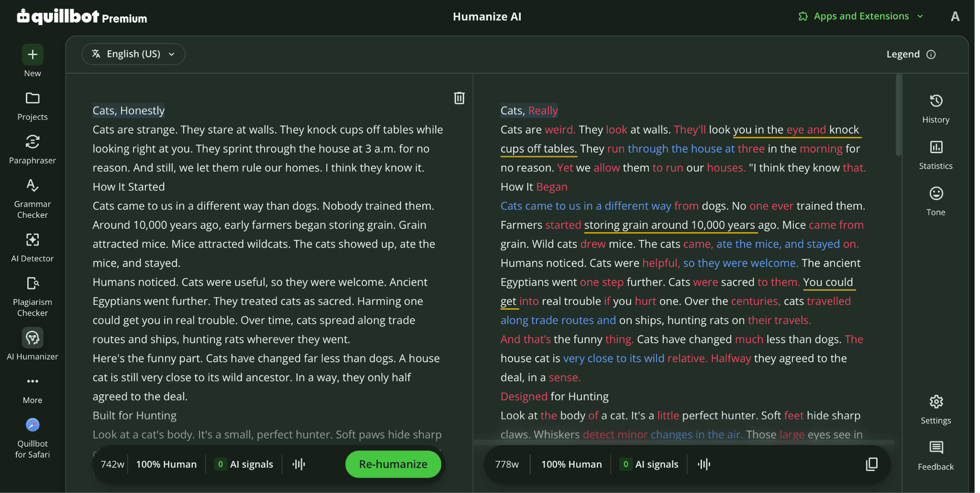Click the output panel vertical scrollbar

pos(899,115)
